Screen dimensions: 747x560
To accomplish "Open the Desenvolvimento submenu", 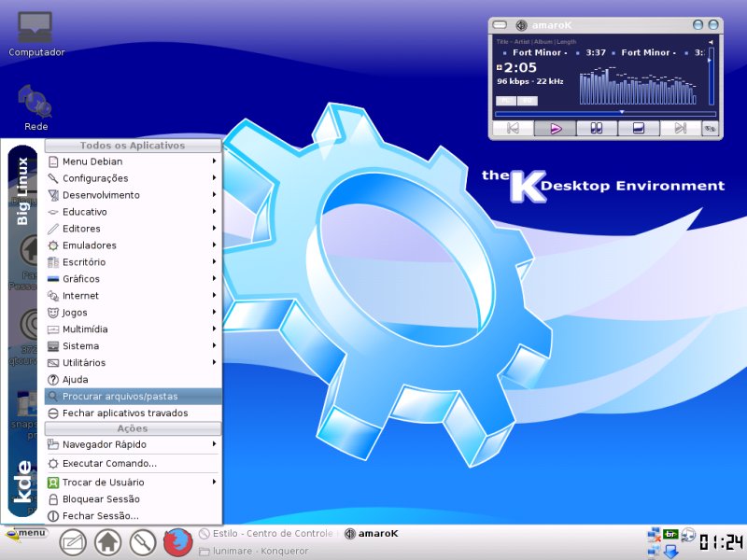I will 133,195.
